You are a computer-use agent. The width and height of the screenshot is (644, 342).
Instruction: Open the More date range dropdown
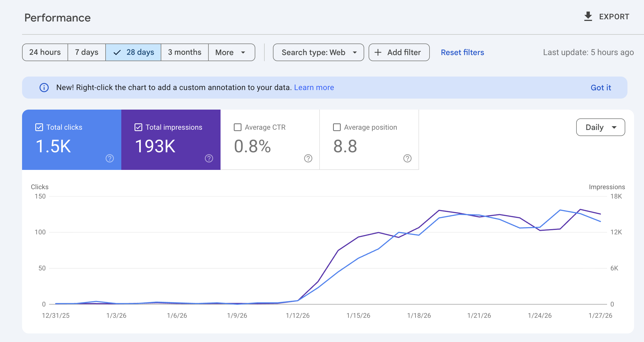231,52
